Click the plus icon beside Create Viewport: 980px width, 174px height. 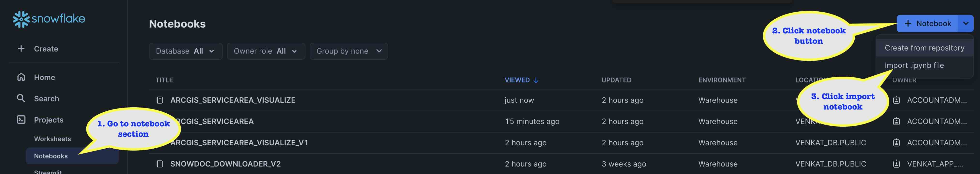[x=21, y=49]
